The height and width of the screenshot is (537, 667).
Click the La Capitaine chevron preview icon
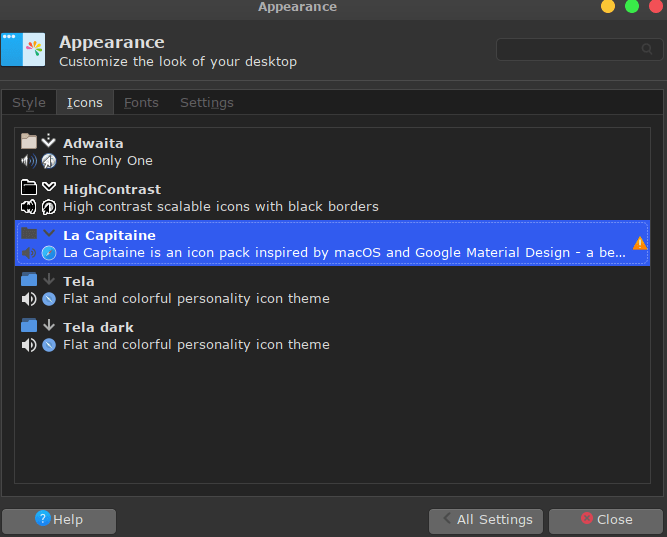coord(49,233)
